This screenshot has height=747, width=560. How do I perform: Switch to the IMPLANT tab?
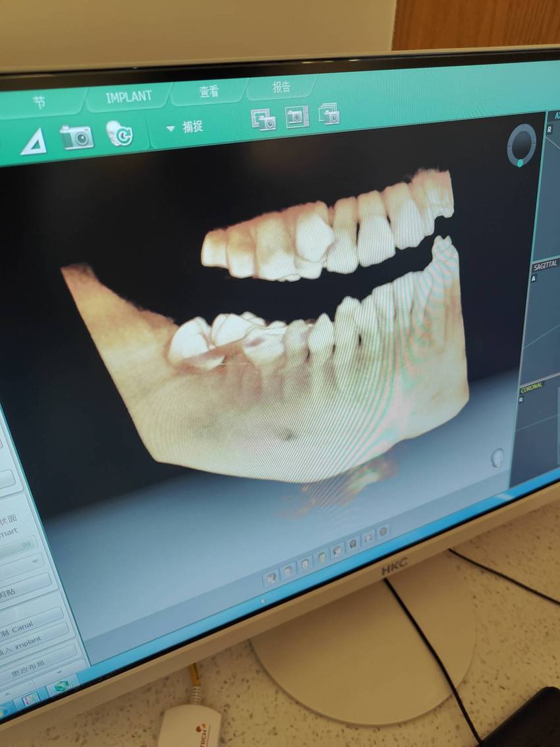pyautogui.click(x=128, y=97)
